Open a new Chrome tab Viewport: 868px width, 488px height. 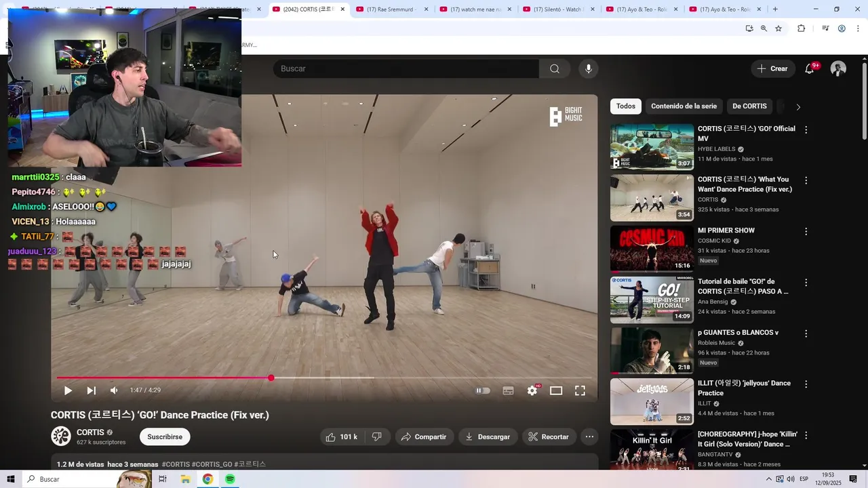775,9
